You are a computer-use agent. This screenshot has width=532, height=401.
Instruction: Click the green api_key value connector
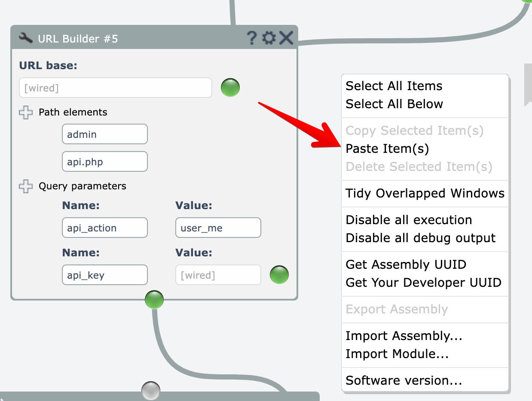click(x=279, y=275)
